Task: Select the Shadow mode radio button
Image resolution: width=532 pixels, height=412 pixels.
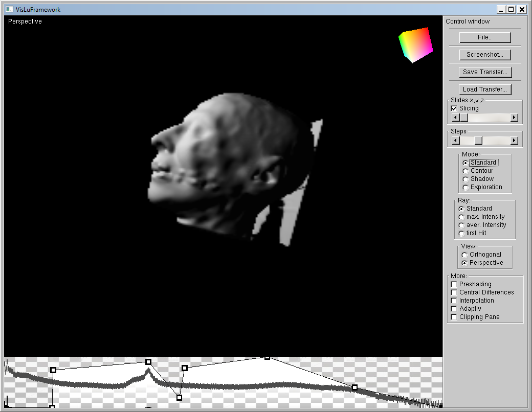Action: pyautogui.click(x=465, y=179)
